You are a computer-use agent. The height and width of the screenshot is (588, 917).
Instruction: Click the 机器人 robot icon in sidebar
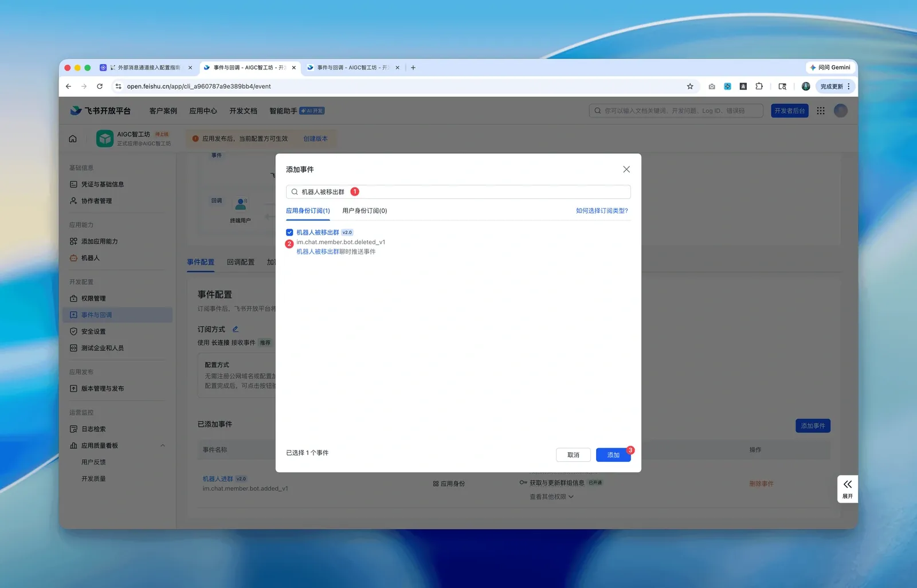[73, 258]
